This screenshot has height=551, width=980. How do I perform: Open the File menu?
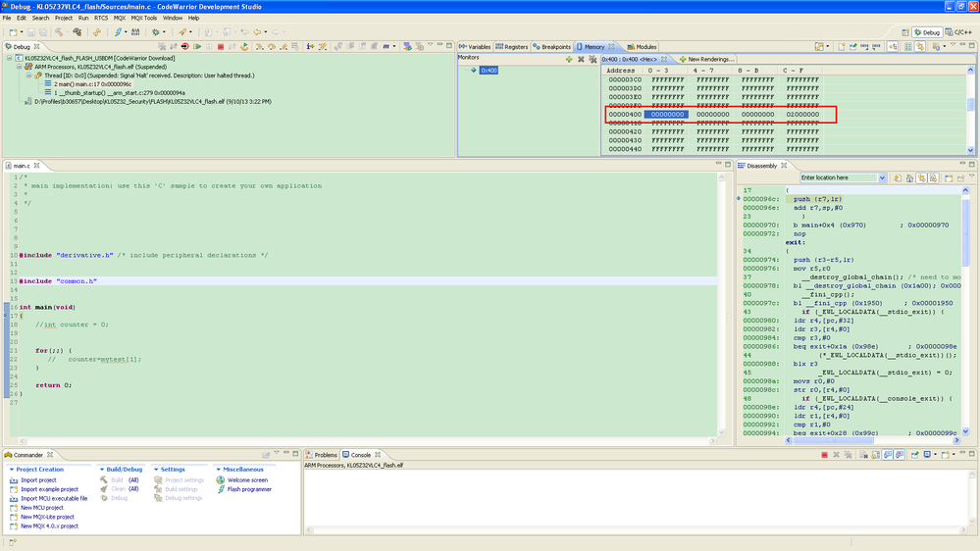[x=7, y=18]
